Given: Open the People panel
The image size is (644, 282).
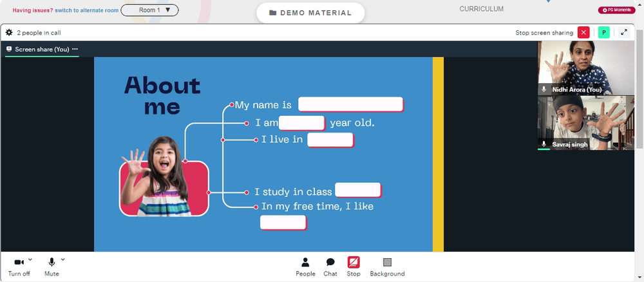Looking at the screenshot, I should tap(305, 267).
